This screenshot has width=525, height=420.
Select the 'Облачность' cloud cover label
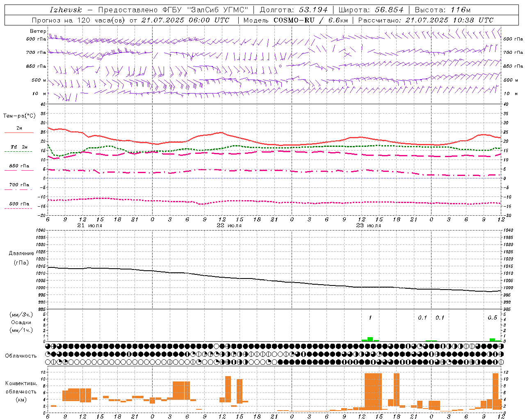21,356
